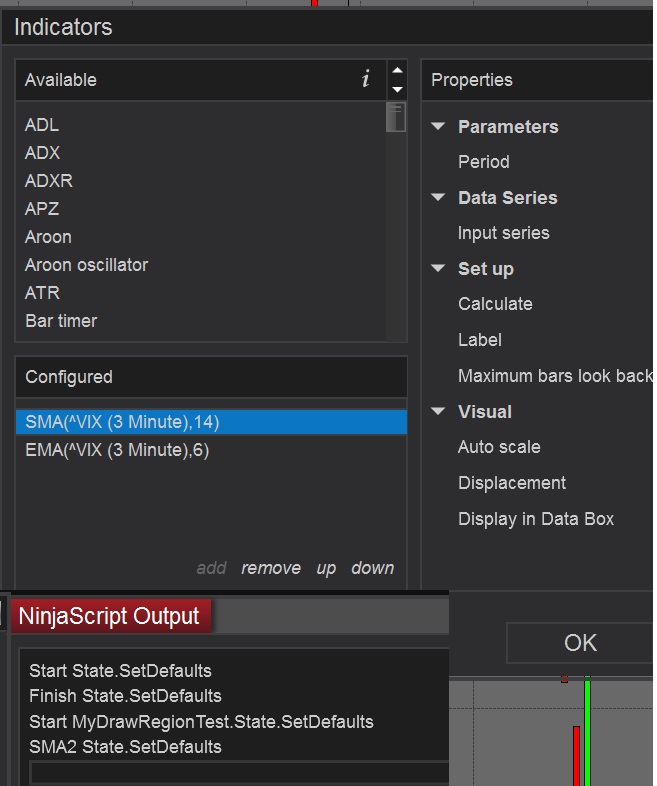Click the remove link
The image size is (657, 786).
point(271,568)
